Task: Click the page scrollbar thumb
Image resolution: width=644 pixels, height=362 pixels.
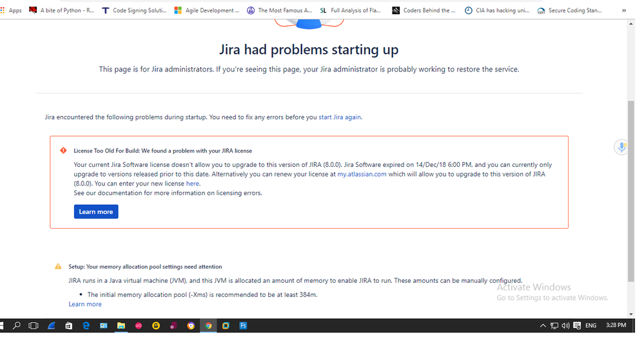Action: [631, 191]
